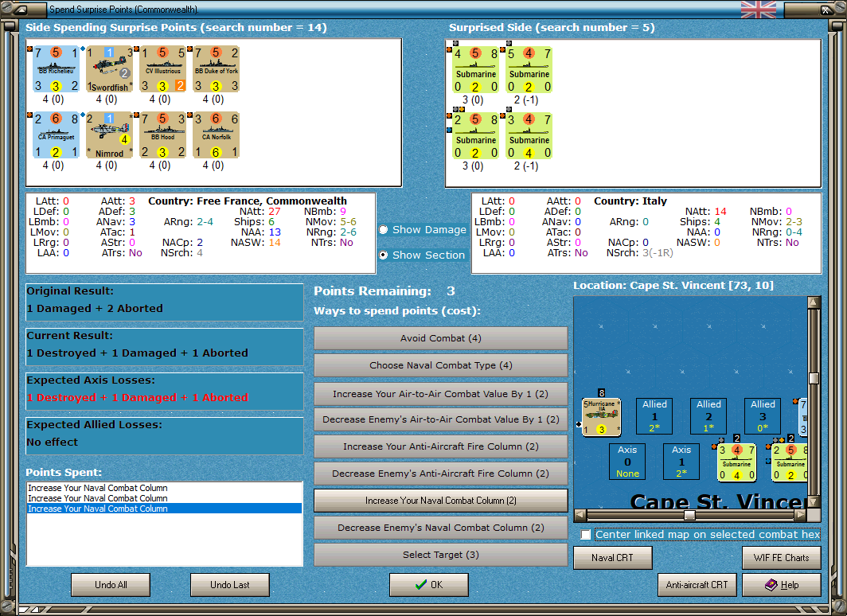The width and height of the screenshot is (847, 616).
Task: Open the Anti-aircraft CRT chart
Action: 697,585
